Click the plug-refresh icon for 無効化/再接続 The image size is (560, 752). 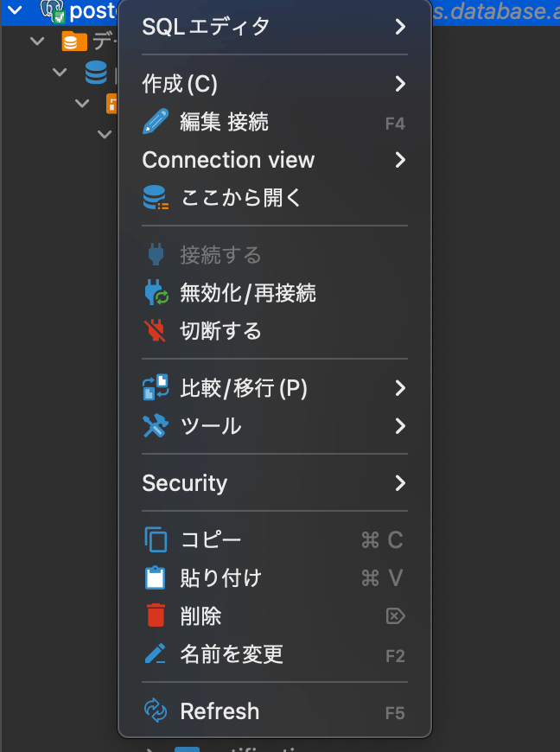tap(156, 292)
